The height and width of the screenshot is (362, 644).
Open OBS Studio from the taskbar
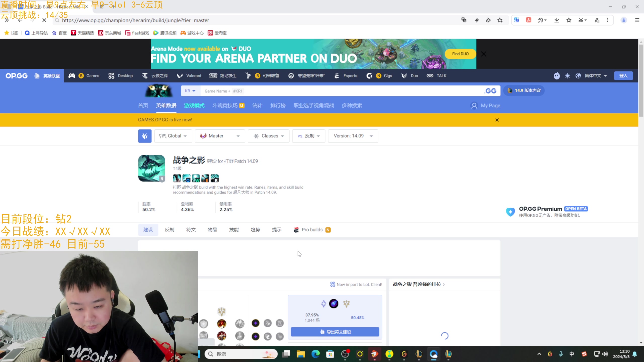click(x=345, y=354)
